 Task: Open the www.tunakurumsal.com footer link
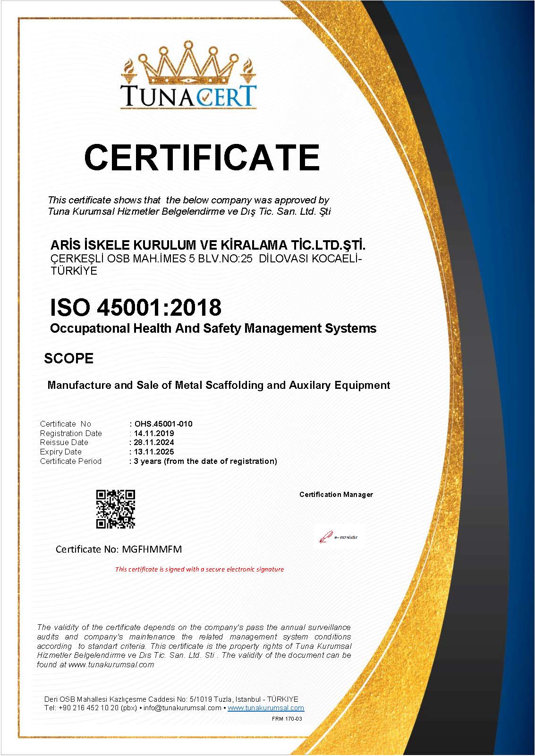[266, 708]
